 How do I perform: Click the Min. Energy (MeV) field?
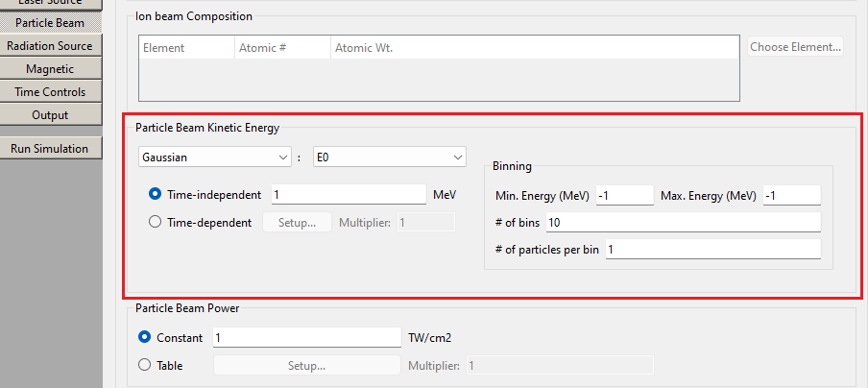point(624,196)
